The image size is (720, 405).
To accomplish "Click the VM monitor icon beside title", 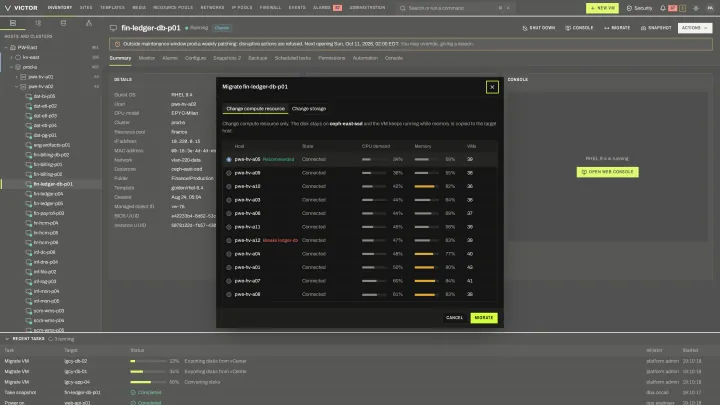I will pyautogui.click(x=113, y=28).
